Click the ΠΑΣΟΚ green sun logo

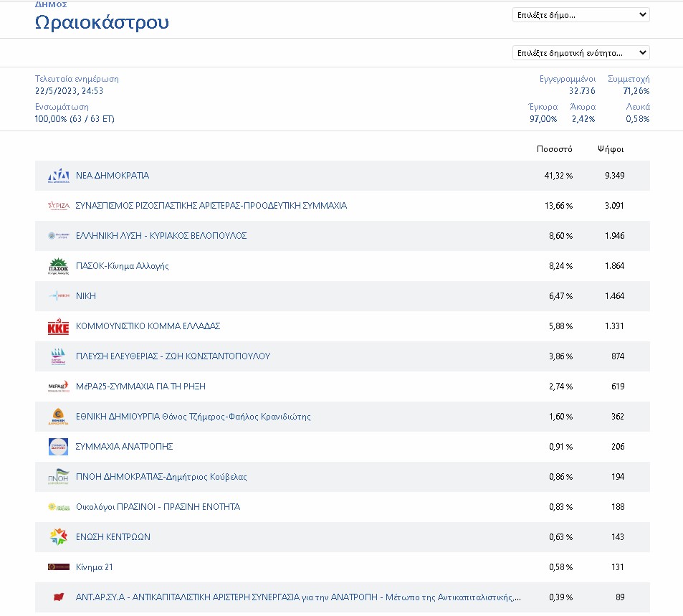pos(58,266)
